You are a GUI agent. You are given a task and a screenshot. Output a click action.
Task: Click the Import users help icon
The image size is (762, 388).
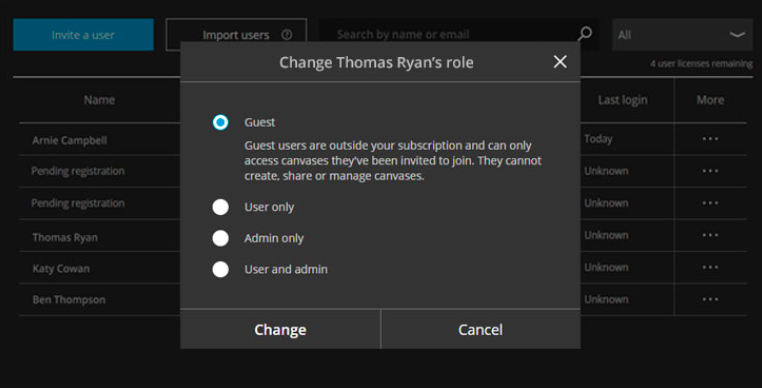(287, 35)
